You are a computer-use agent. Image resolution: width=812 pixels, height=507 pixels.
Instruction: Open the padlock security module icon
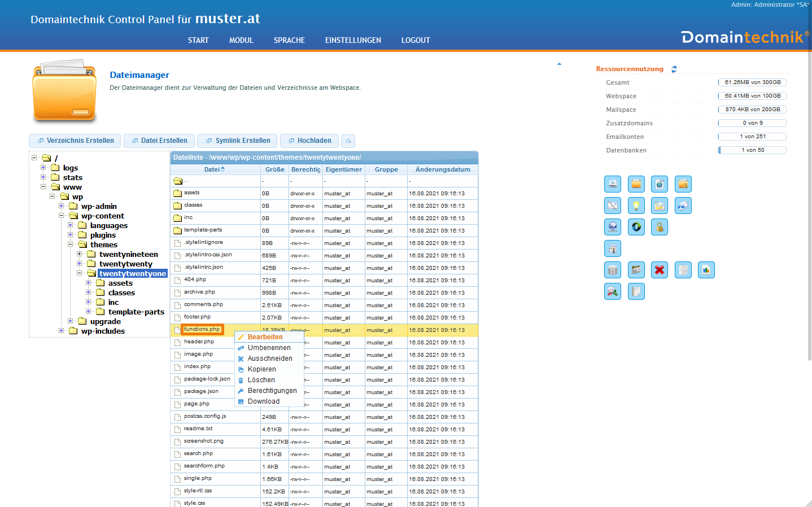point(659,228)
